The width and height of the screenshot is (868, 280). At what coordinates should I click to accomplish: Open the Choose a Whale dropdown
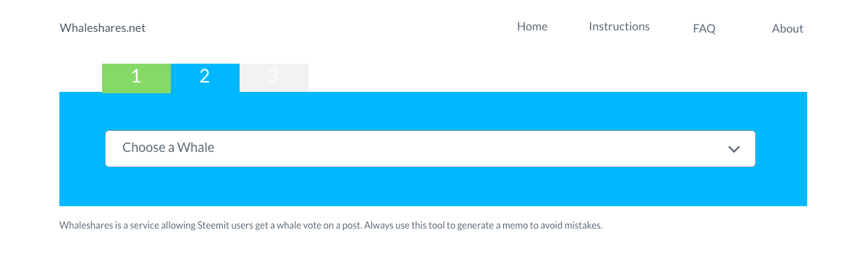(x=430, y=148)
